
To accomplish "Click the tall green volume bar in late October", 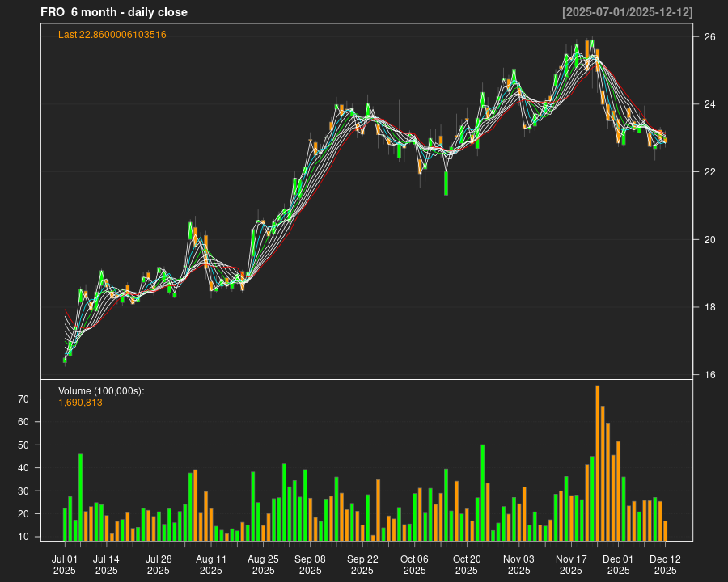I will point(482,491).
